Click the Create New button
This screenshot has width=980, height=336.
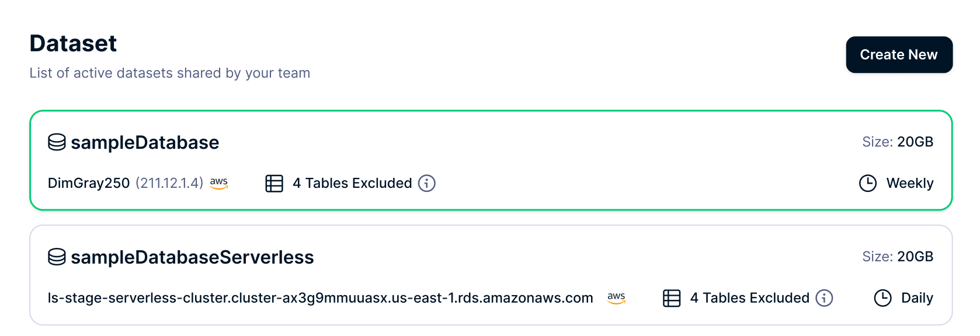tap(898, 55)
